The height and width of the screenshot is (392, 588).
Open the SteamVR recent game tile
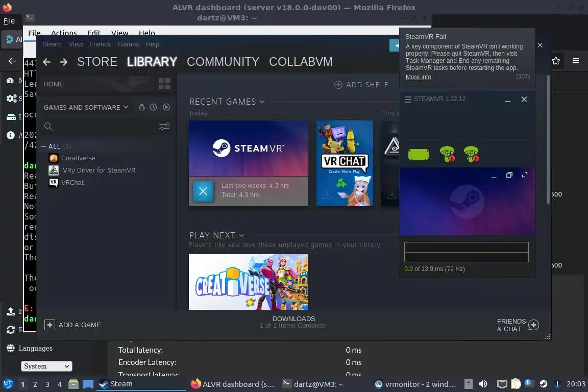point(248,149)
